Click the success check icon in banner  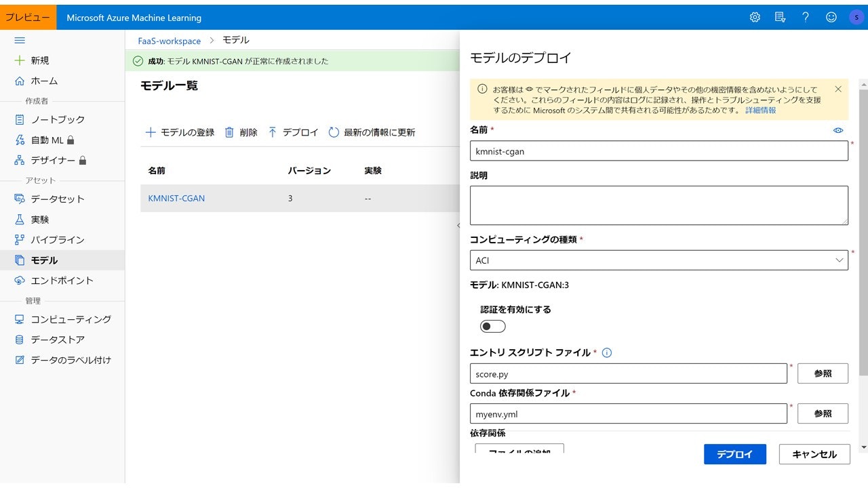tap(138, 61)
